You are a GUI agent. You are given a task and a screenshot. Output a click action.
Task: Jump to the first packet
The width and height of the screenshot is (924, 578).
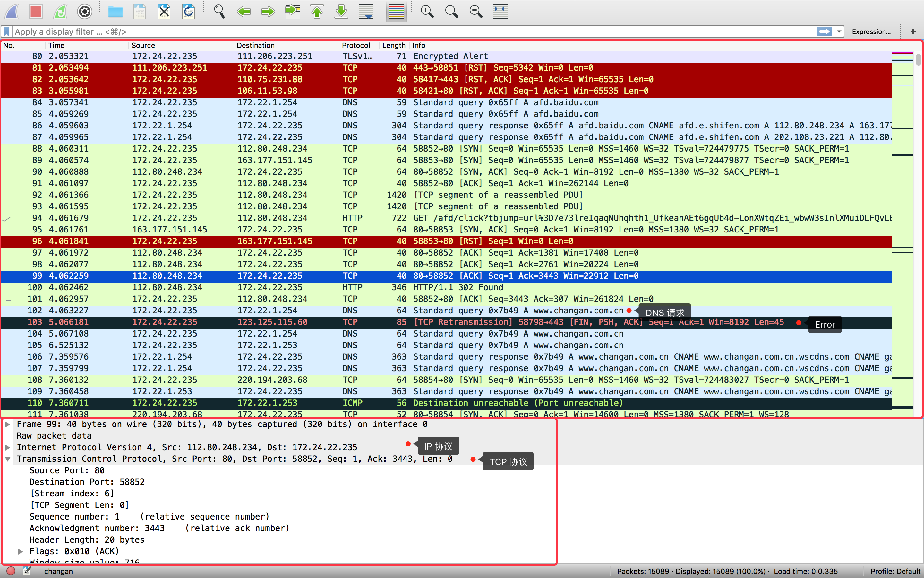[317, 12]
